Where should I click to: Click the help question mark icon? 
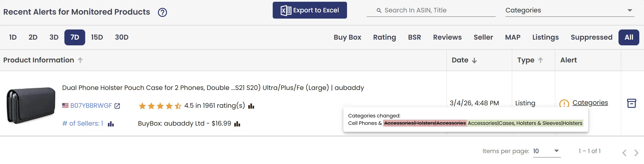pos(162,12)
